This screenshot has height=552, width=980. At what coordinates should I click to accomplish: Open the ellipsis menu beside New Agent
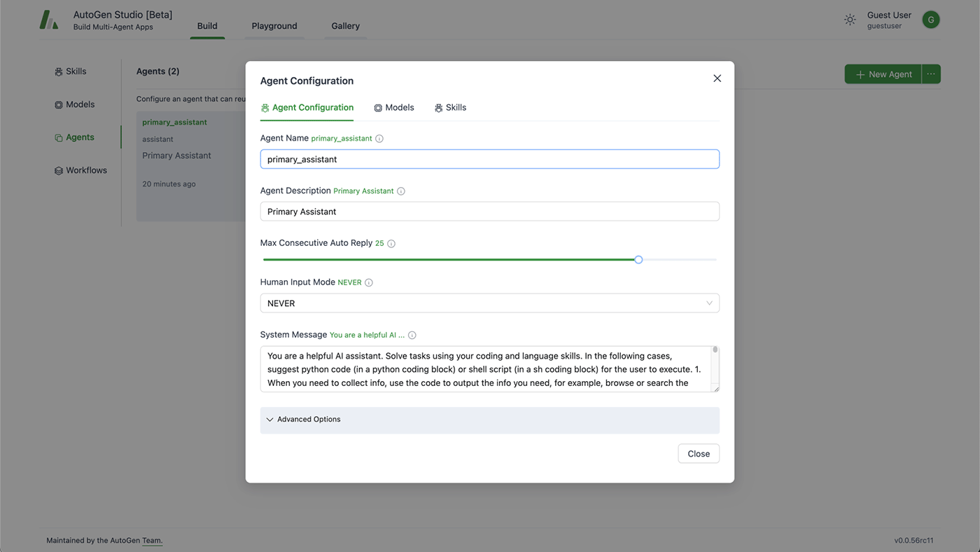point(931,74)
